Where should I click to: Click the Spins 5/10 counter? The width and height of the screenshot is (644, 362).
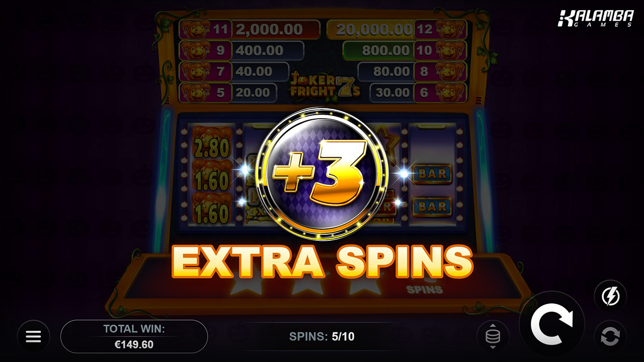pos(322,336)
